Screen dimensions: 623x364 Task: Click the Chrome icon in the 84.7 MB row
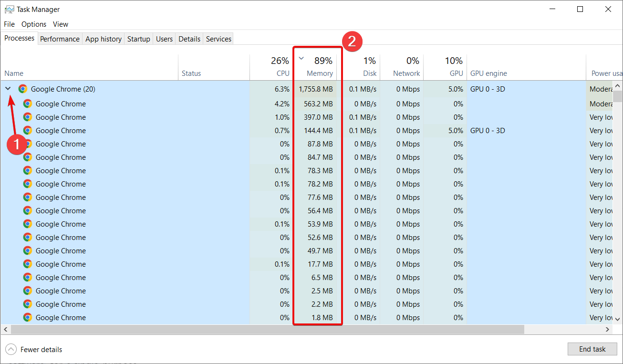click(28, 157)
